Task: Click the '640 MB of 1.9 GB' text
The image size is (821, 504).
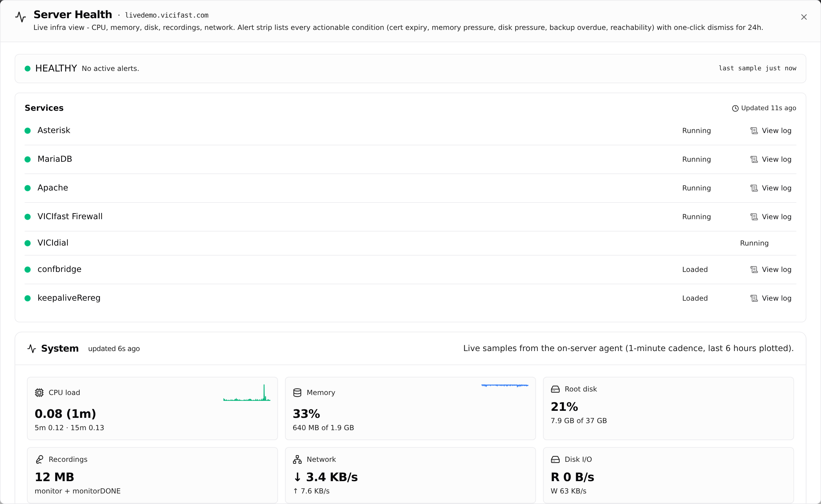Action: pos(323,428)
